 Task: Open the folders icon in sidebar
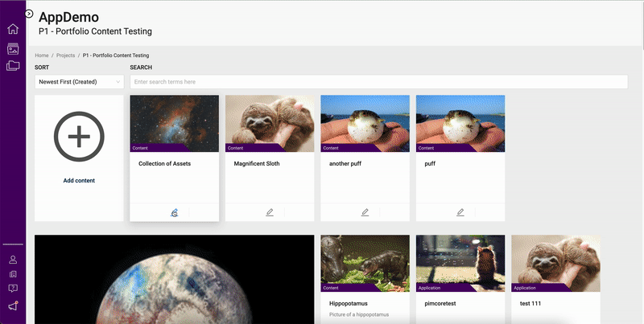(12, 66)
